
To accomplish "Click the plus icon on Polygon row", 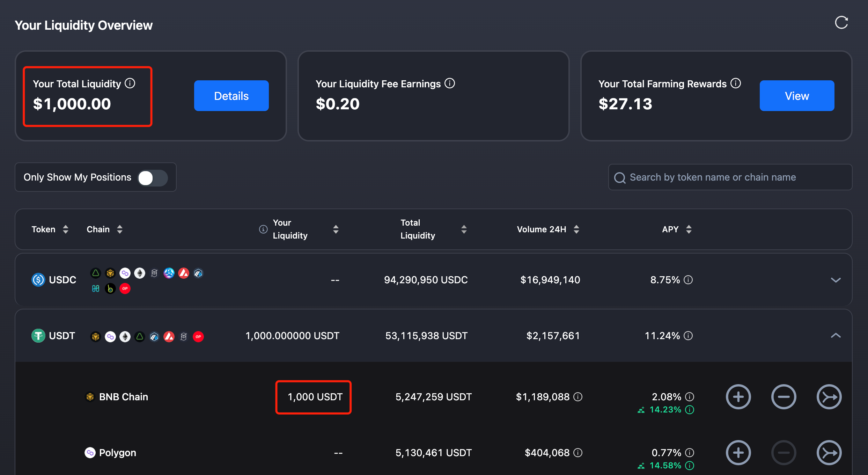I will pos(738,453).
